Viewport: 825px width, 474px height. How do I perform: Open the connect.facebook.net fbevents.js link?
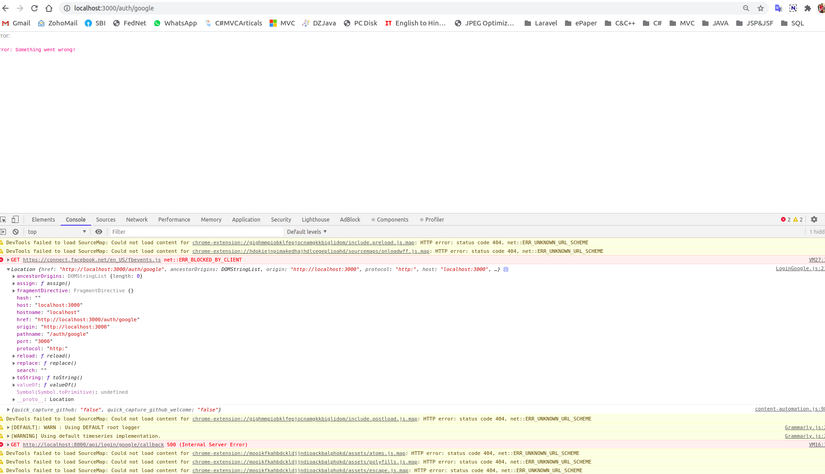[92, 260]
